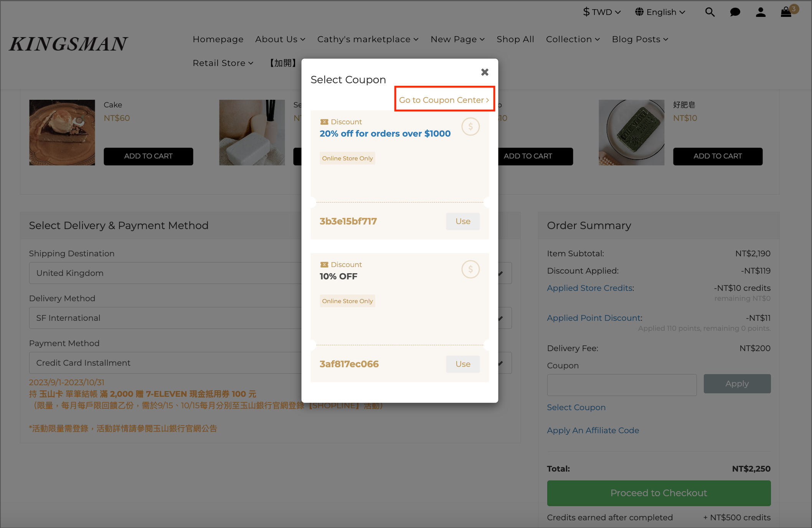Focus the Coupon code input field
This screenshot has width=812, height=528.
pyautogui.click(x=622, y=385)
